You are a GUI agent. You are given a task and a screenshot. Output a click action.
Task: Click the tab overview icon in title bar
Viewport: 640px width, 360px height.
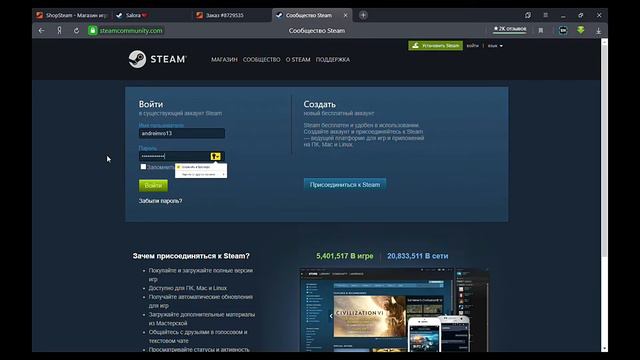(528, 15)
